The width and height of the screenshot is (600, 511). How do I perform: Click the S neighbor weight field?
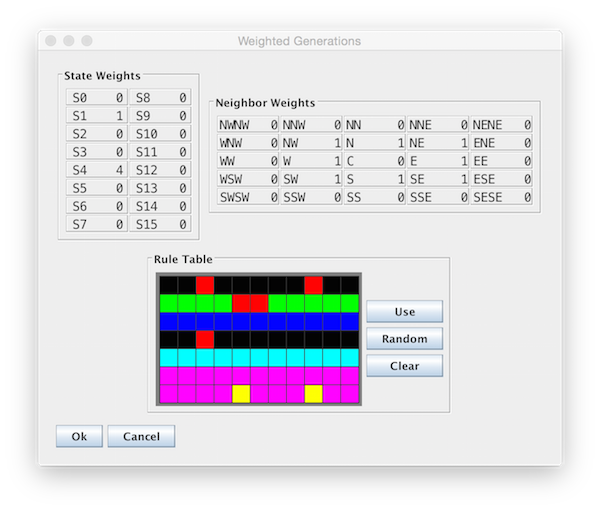(x=375, y=179)
